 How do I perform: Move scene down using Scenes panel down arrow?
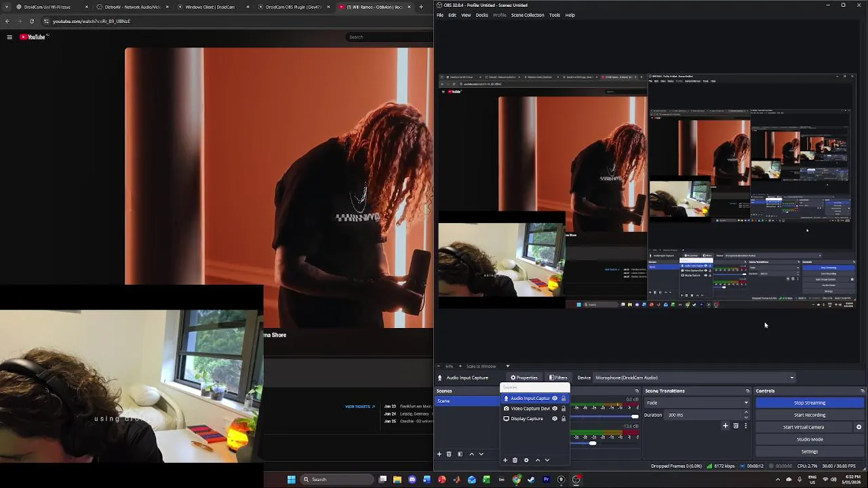pyautogui.click(x=481, y=454)
